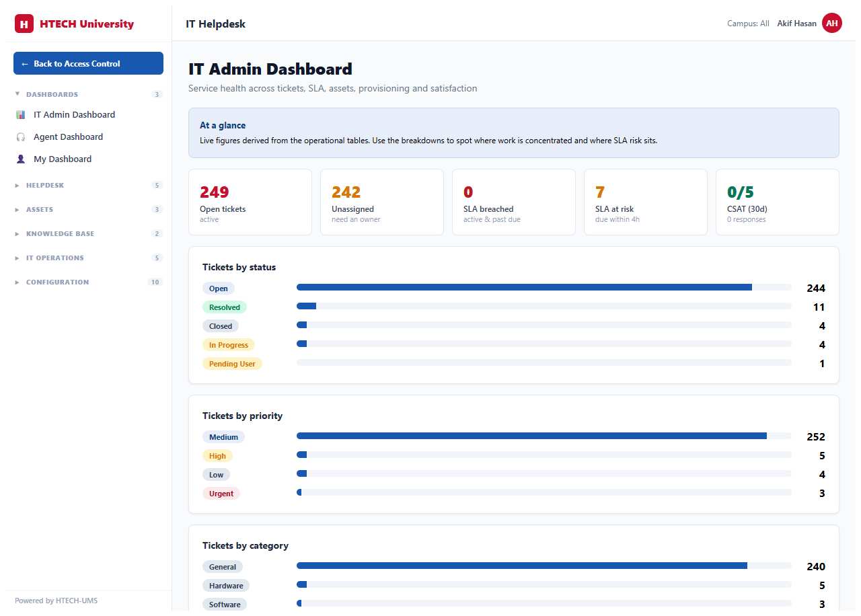Expand the Configuration section
The height and width of the screenshot is (616, 861).
pyautogui.click(x=88, y=282)
